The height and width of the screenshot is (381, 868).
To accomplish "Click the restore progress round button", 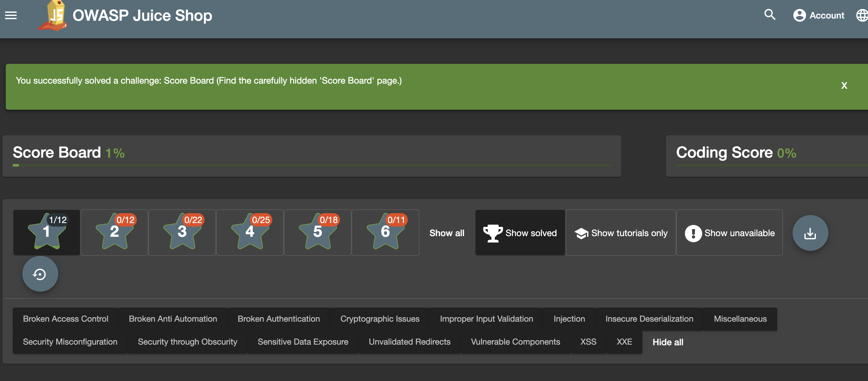I will pos(40,274).
